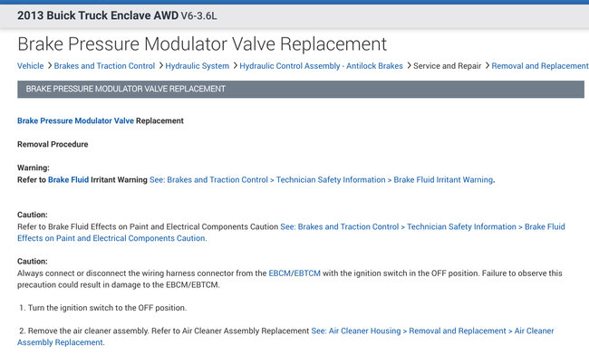
Task: Click the gray Brake Pressure Modulator Valve Replacement header bar
Action: pos(300,89)
